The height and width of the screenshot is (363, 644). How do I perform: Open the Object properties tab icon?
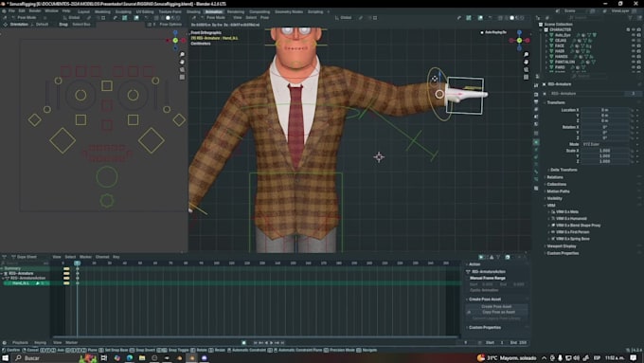coord(536,142)
